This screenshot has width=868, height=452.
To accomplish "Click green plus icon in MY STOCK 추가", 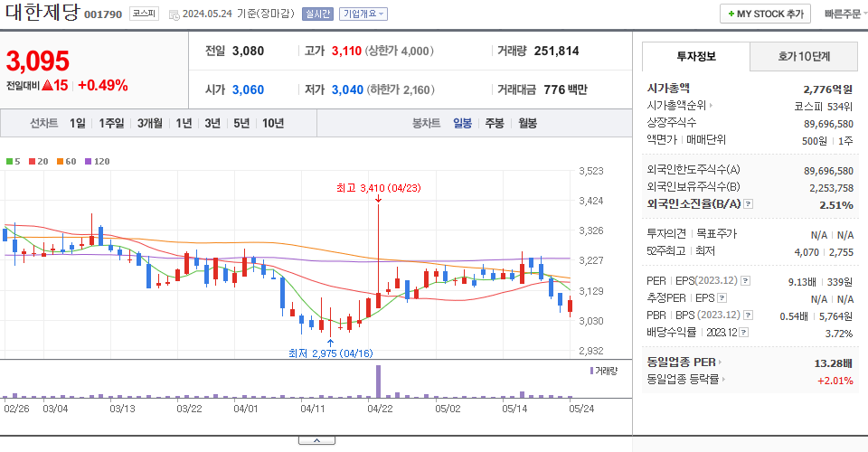I will coord(731,14).
